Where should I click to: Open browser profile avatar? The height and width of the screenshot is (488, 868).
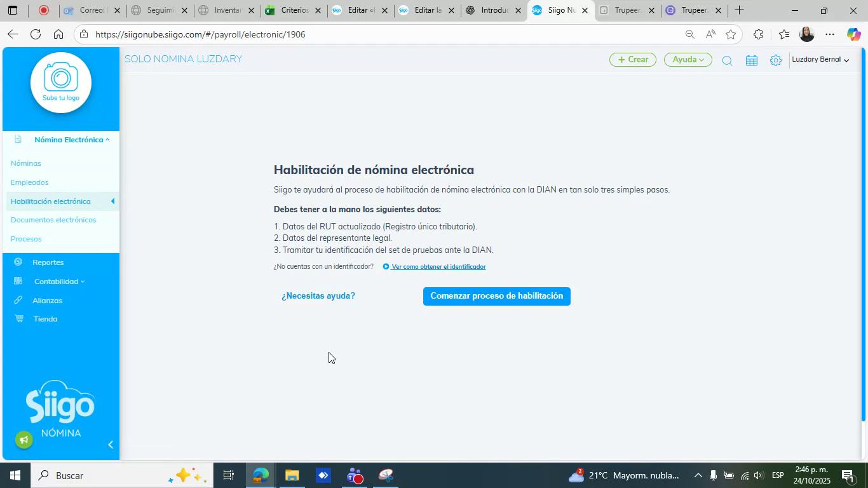(806, 34)
